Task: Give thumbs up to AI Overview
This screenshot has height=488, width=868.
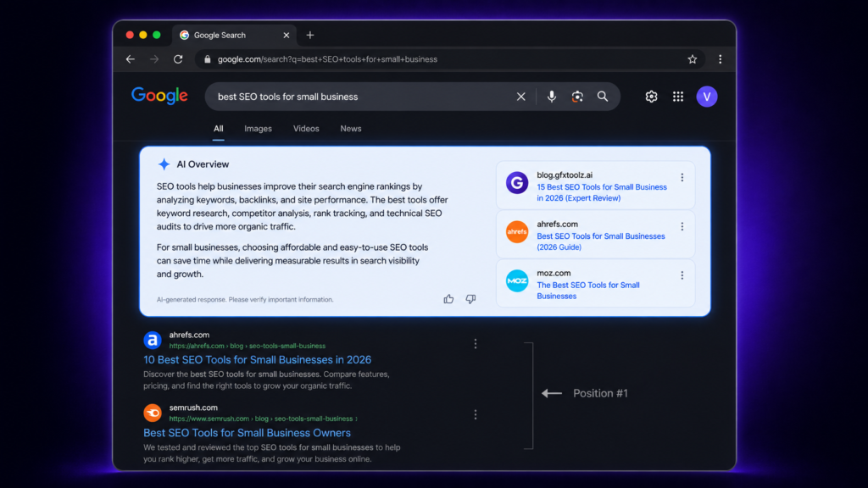Action: point(448,299)
